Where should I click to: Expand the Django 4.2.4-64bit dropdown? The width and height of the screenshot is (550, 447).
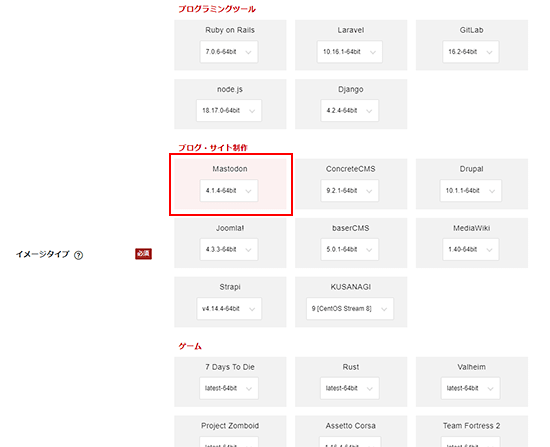coord(350,111)
